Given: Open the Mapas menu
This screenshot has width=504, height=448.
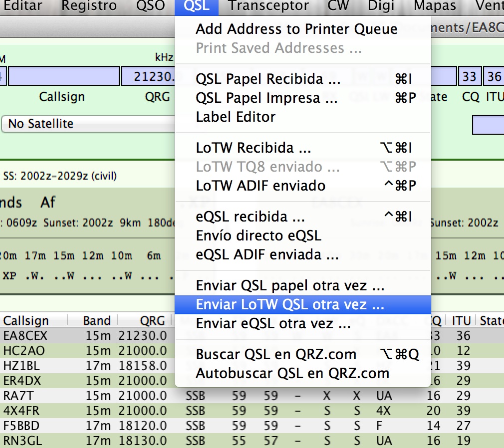Looking at the screenshot, I should [x=435, y=6].
